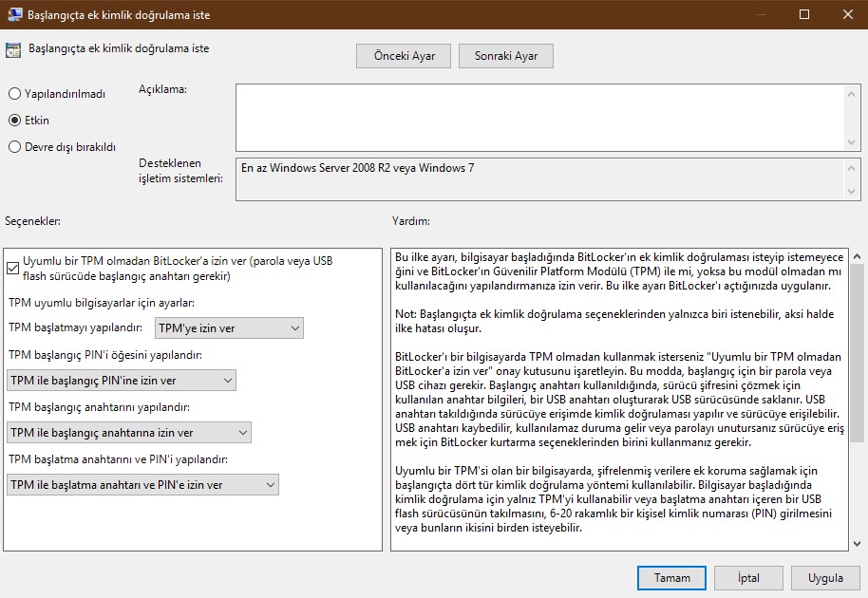Image resolution: width=868 pixels, height=598 pixels.
Task: Click the policy icon in the title bar
Action: point(16,15)
